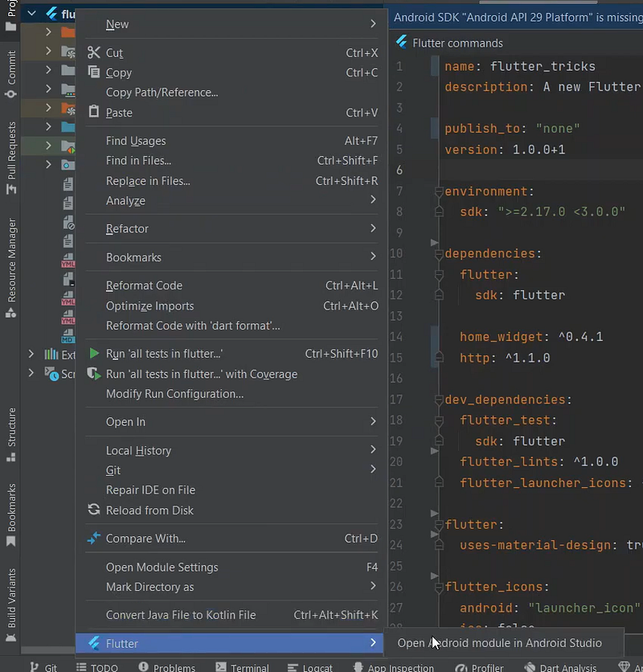
Task: Open the Terminal tool window
Action: 242,667
